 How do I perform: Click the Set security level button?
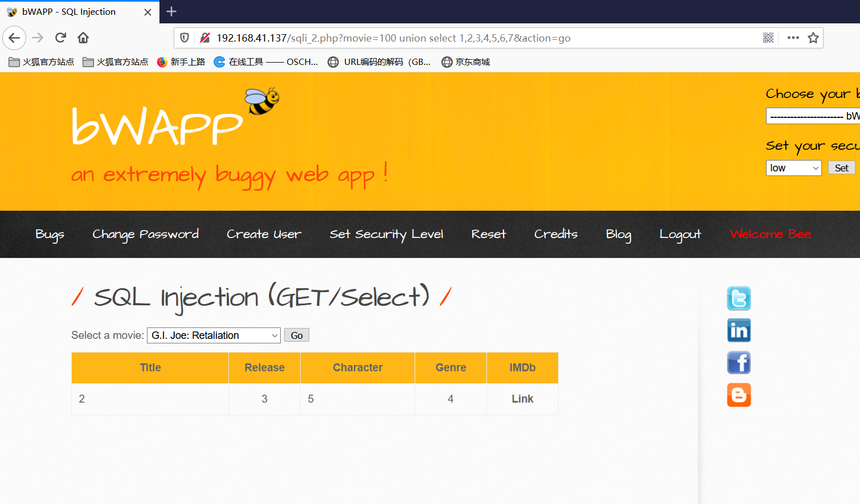(x=841, y=168)
